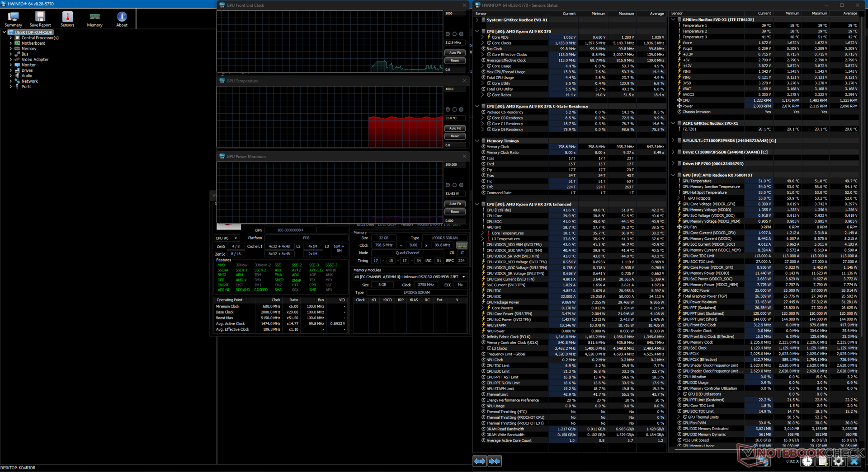This screenshot has width=868, height=472.
Task: Click the Save Report floppy icon
Action: pos(40,17)
